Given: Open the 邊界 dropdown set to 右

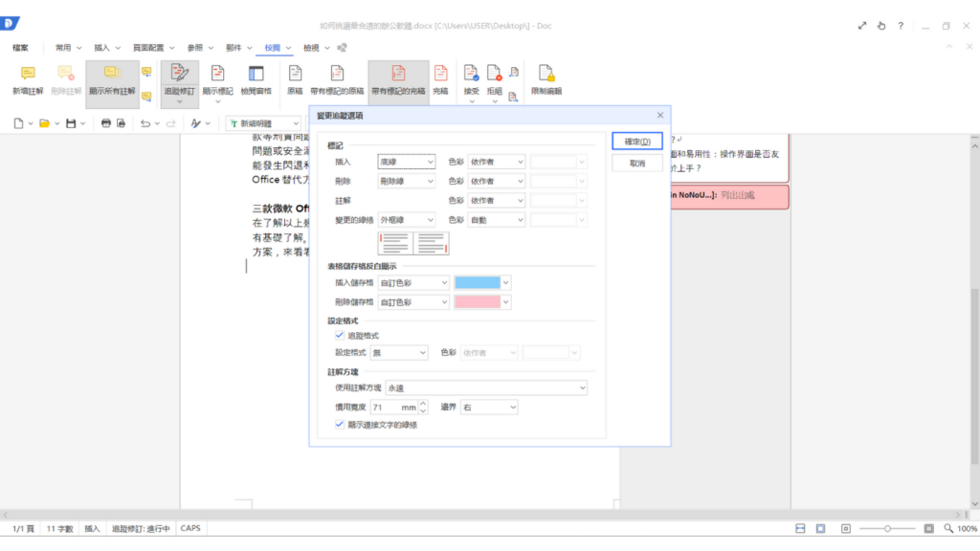Looking at the screenshot, I should [487, 406].
